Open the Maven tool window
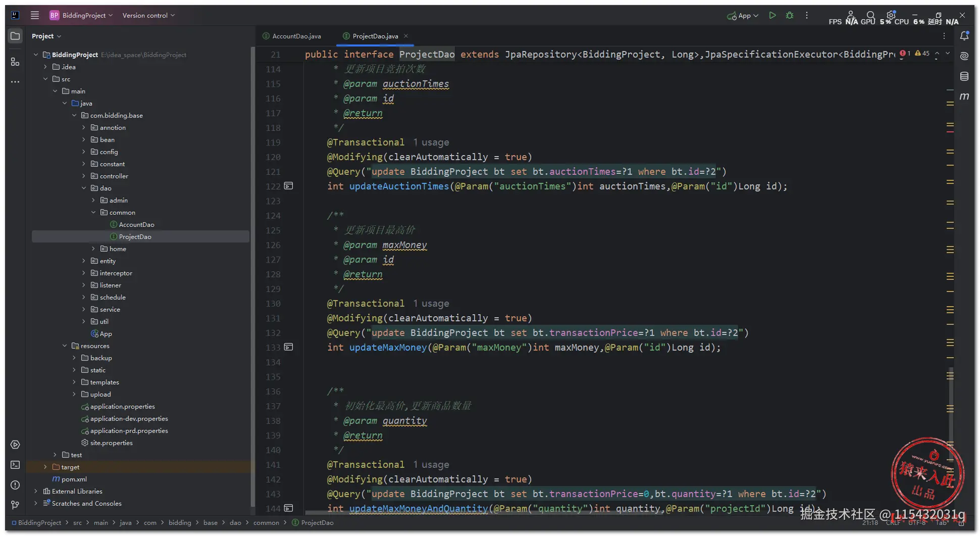 point(964,96)
